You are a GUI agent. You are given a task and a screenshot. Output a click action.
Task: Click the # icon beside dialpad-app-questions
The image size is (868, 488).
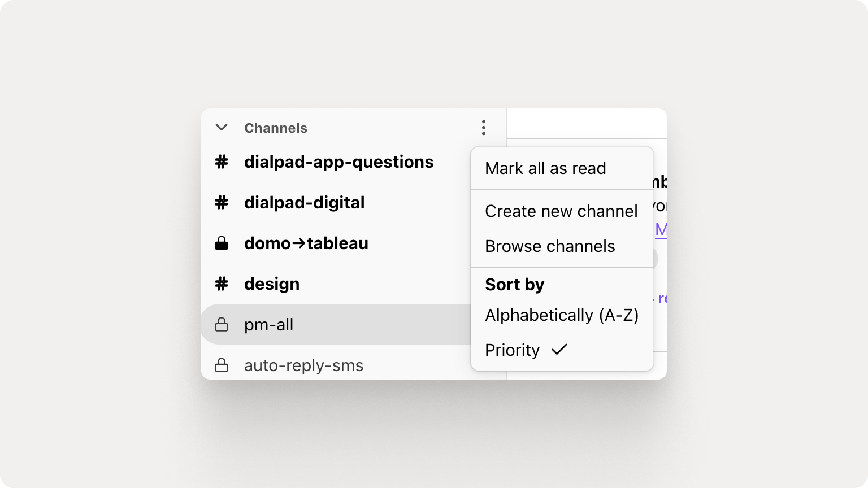221,162
